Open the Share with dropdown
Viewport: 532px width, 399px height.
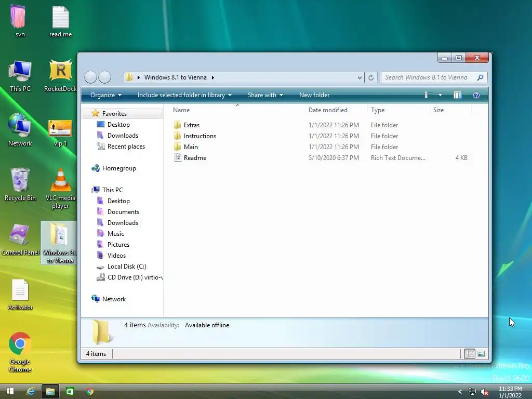265,95
